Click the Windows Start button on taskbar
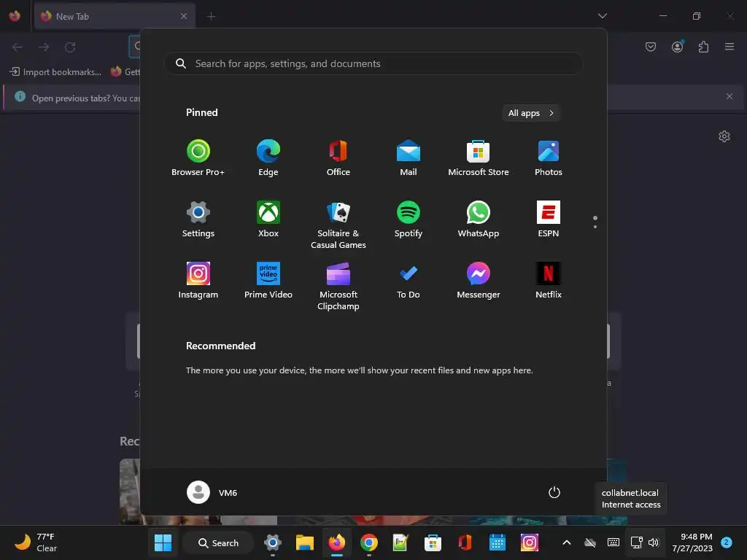 pos(163,542)
